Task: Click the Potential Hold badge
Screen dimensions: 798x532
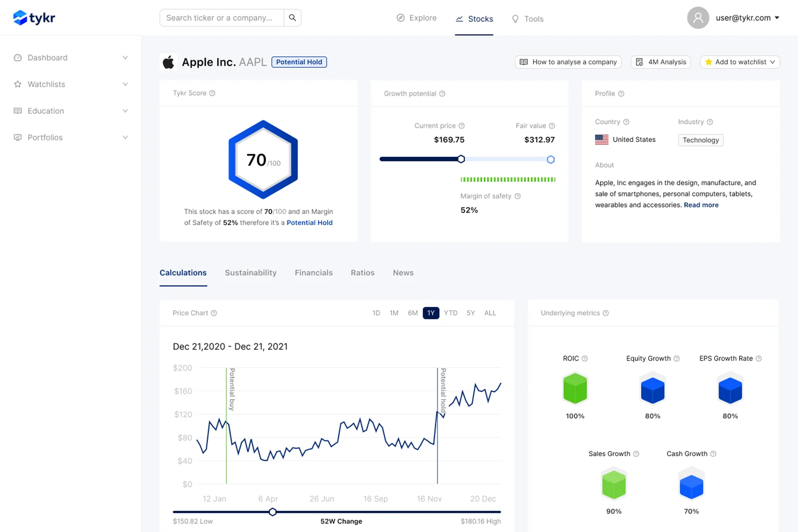Action: click(x=299, y=62)
